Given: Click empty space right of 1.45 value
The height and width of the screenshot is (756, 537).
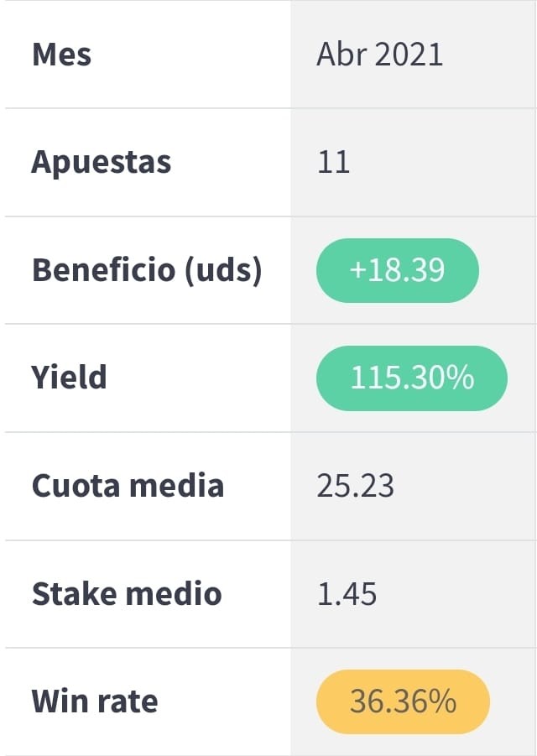Looking at the screenshot, I should pos(455,593).
